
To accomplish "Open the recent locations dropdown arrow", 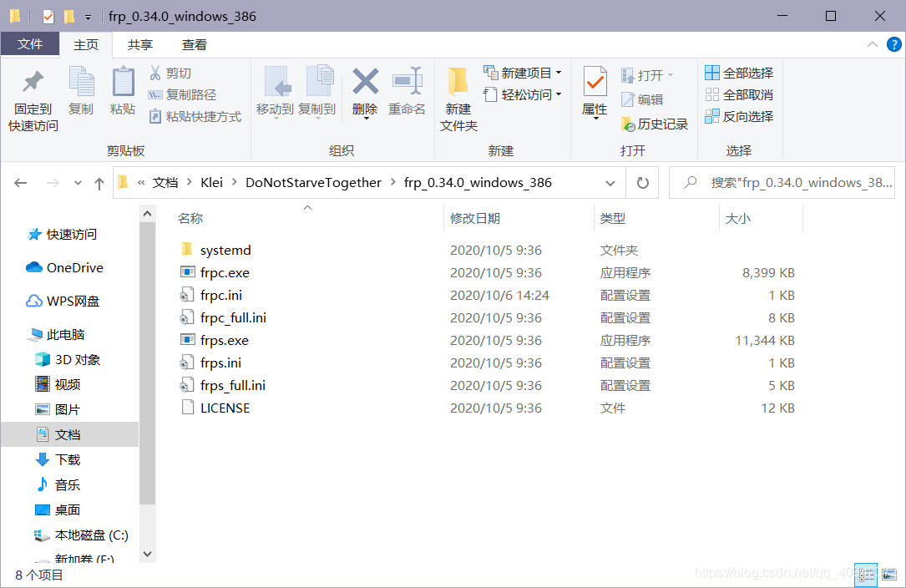I will [x=78, y=183].
